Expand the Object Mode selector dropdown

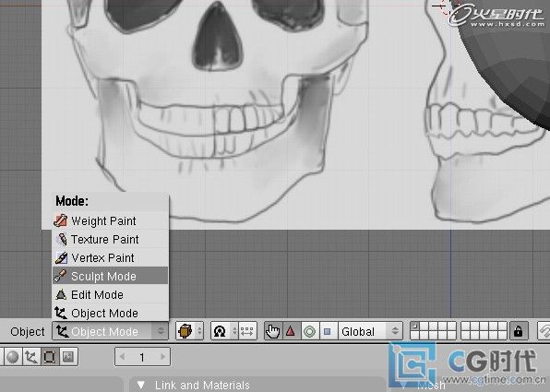point(110,331)
